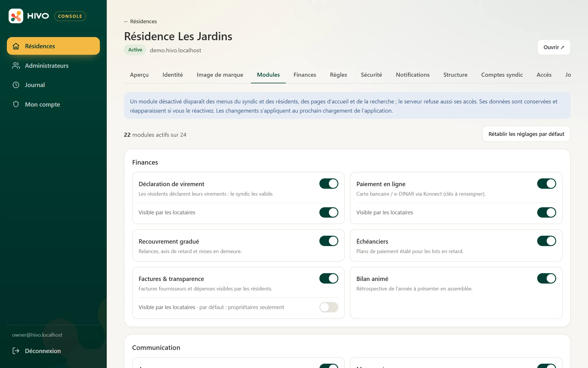588x368 pixels.
Task: Disable the Déclaration de virement module
Action: 329,184
